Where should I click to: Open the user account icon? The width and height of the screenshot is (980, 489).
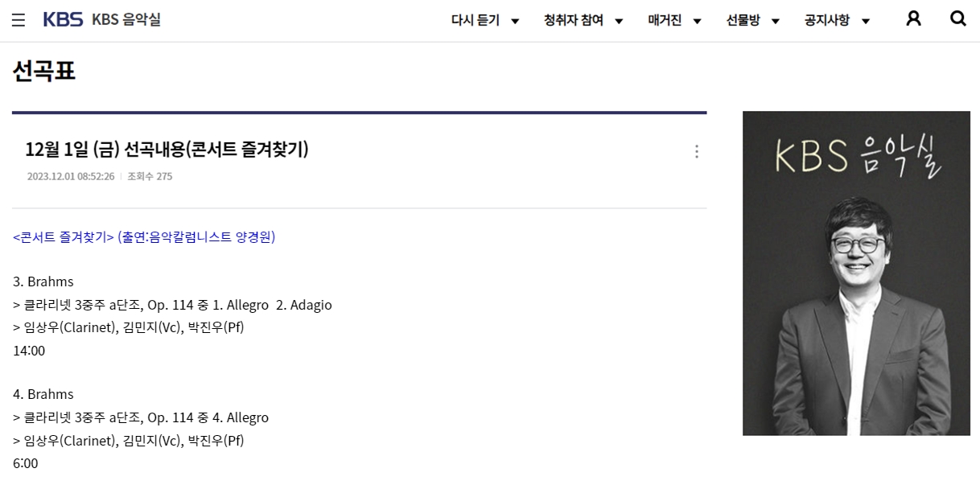coord(913,19)
